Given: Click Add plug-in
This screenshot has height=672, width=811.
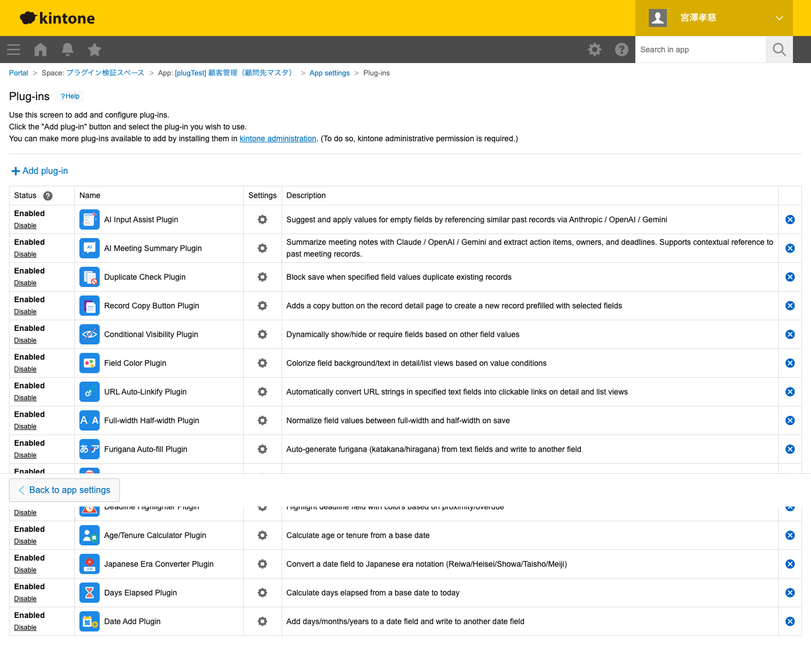Looking at the screenshot, I should [x=39, y=171].
